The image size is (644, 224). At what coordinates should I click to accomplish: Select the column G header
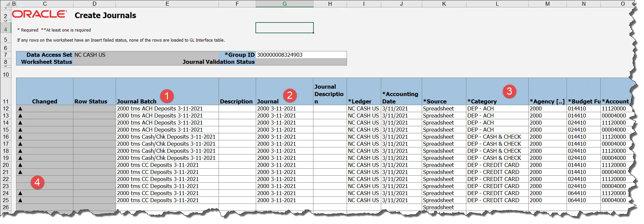coord(284,4)
